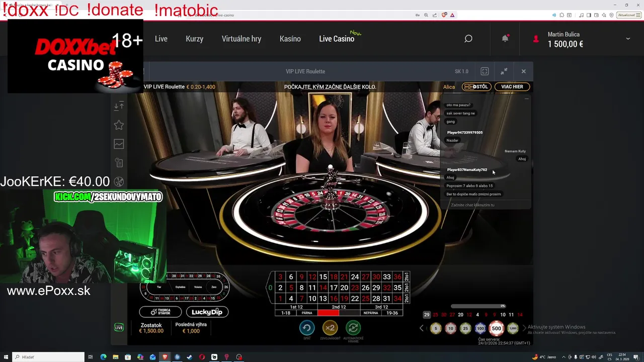644x362 pixels.
Task: Minimize the chat panel
Action: (x=527, y=99)
